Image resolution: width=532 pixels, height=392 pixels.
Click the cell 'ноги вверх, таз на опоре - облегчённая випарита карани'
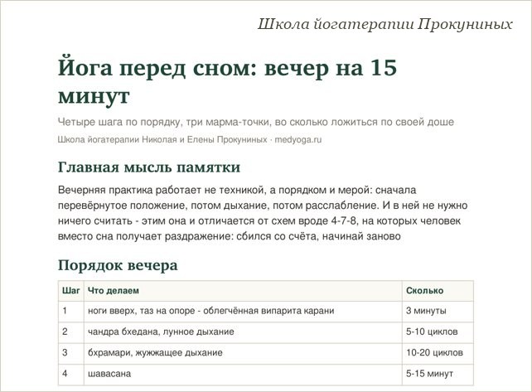pyautogui.click(x=243, y=312)
